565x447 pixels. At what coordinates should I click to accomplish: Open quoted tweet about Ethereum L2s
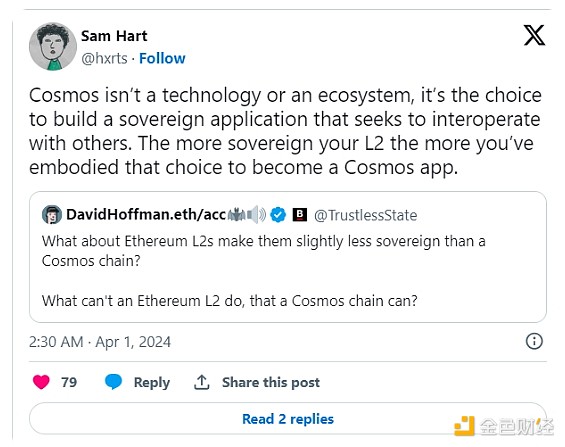click(x=288, y=257)
